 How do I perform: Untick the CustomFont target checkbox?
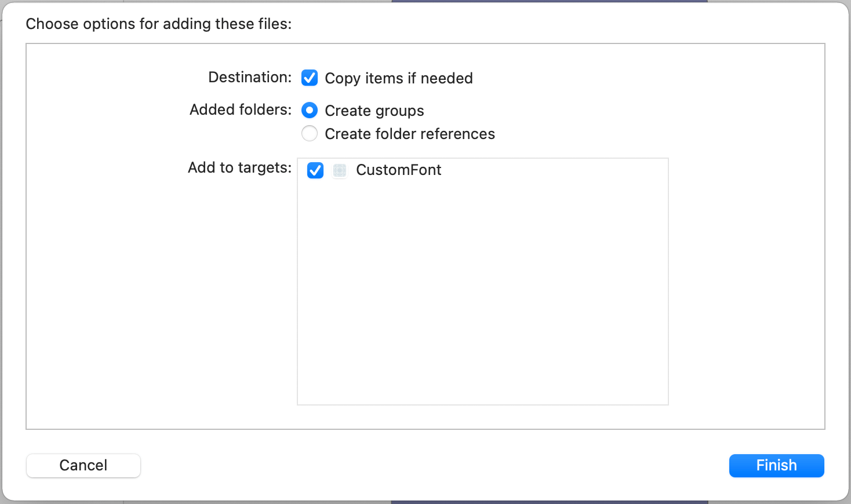[315, 170]
